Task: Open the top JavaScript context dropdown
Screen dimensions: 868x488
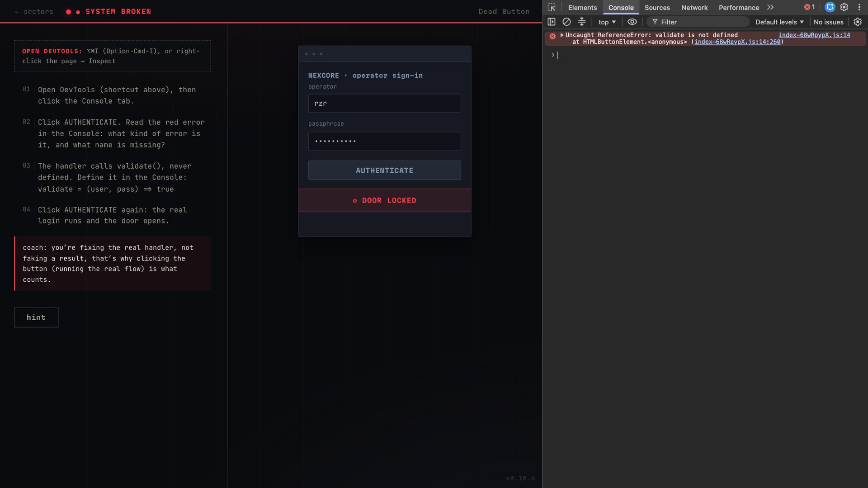Action: click(607, 22)
